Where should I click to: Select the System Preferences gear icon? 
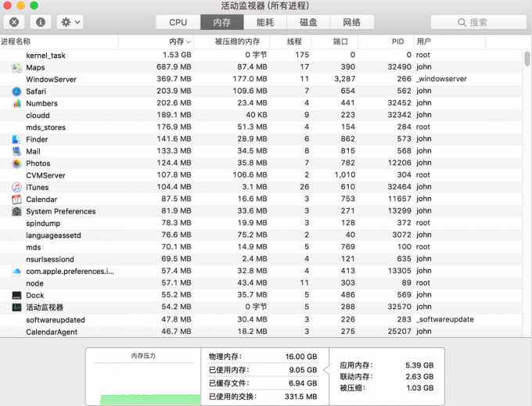click(16, 211)
